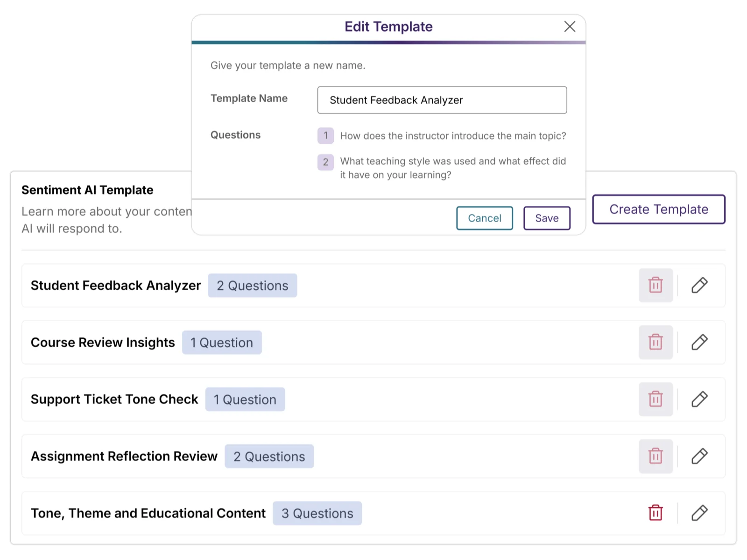The height and width of the screenshot is (560, 747).
Task: Select question 2 about teaching style
Action: pyautogui.click(x=452, y=168)
